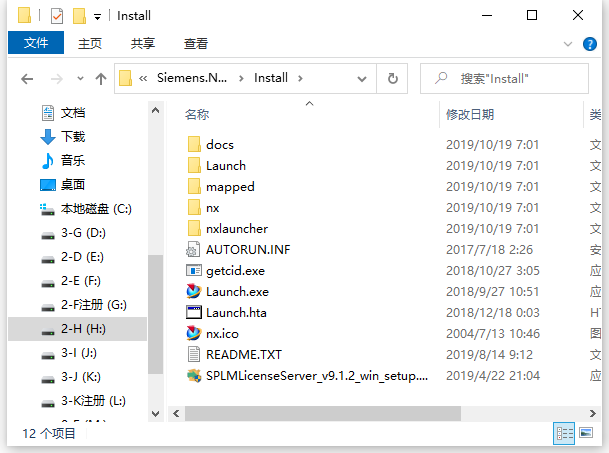Select the getcid.exe file icon
Viewport: 609px width, 453px height.
tap(193, 270)
